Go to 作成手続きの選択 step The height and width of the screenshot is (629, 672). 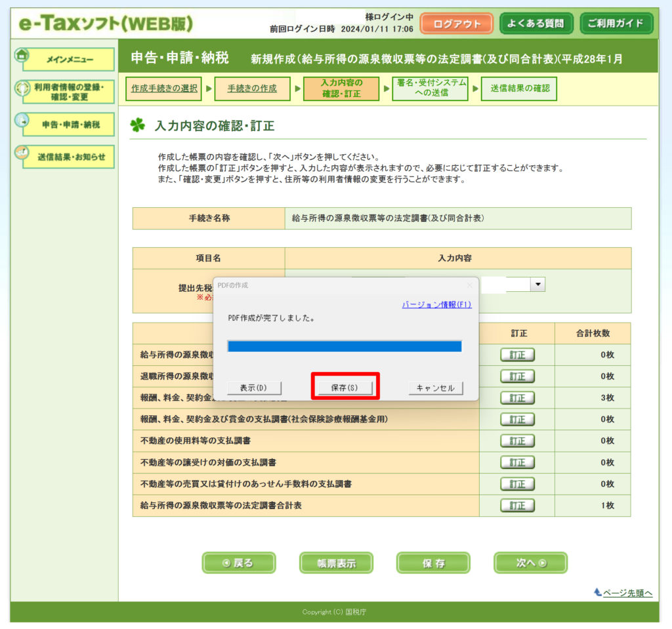coord(163,89)
